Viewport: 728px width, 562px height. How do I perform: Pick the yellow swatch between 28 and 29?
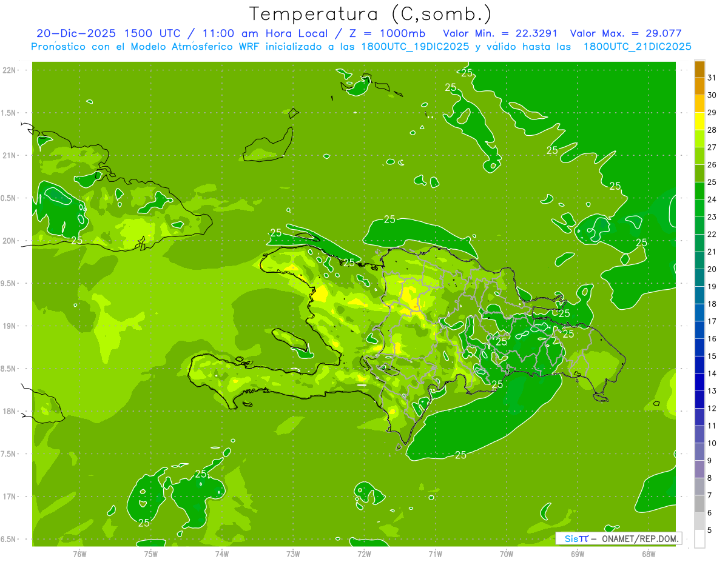coord(699,121)
